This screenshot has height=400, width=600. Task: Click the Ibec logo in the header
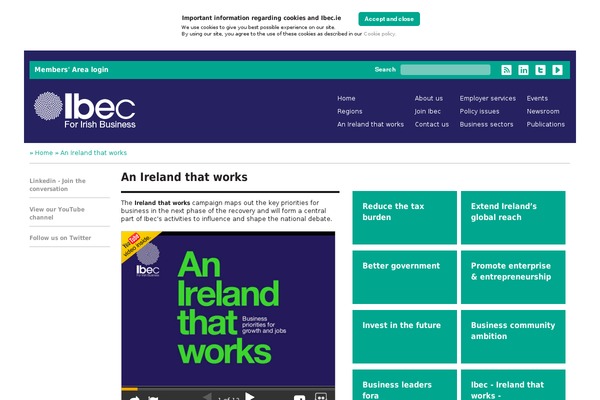85,110
